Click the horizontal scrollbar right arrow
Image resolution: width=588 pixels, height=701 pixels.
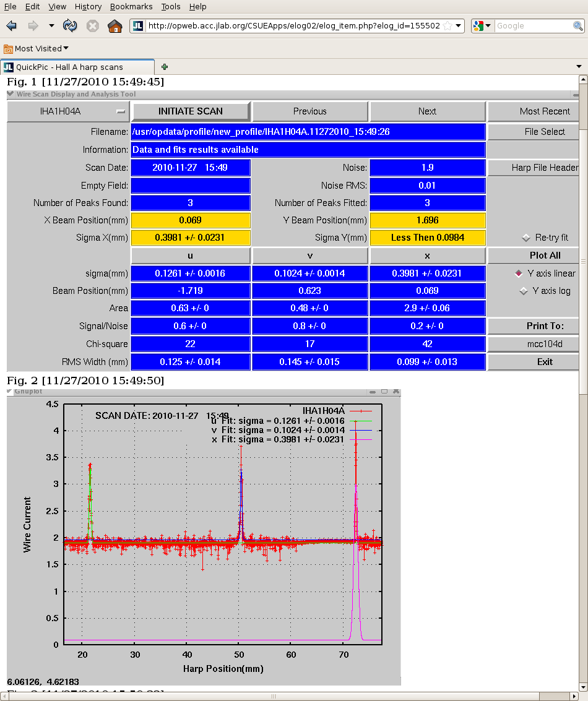tap(574, 696)
